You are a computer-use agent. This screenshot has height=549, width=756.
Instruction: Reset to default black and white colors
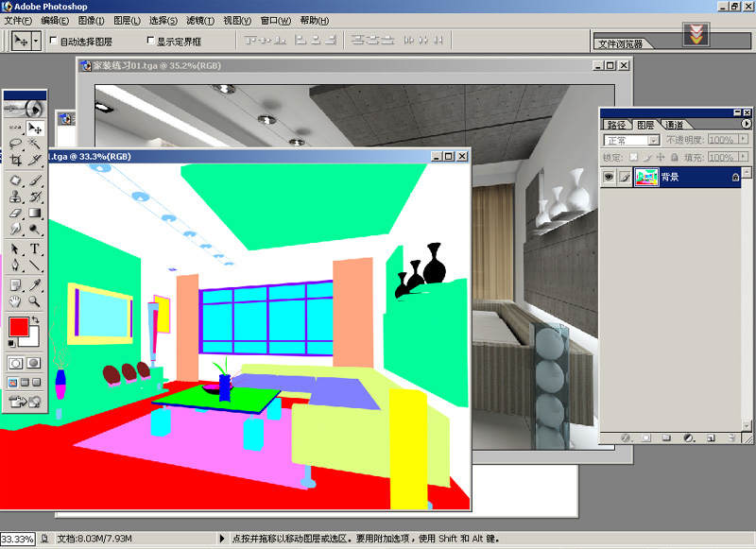pos(11,343)
